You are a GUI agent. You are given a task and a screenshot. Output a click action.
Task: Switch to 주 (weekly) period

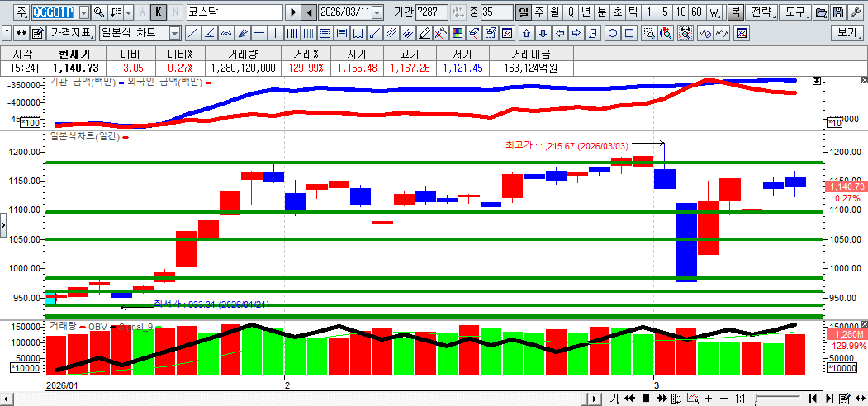[x=538, y=12]
